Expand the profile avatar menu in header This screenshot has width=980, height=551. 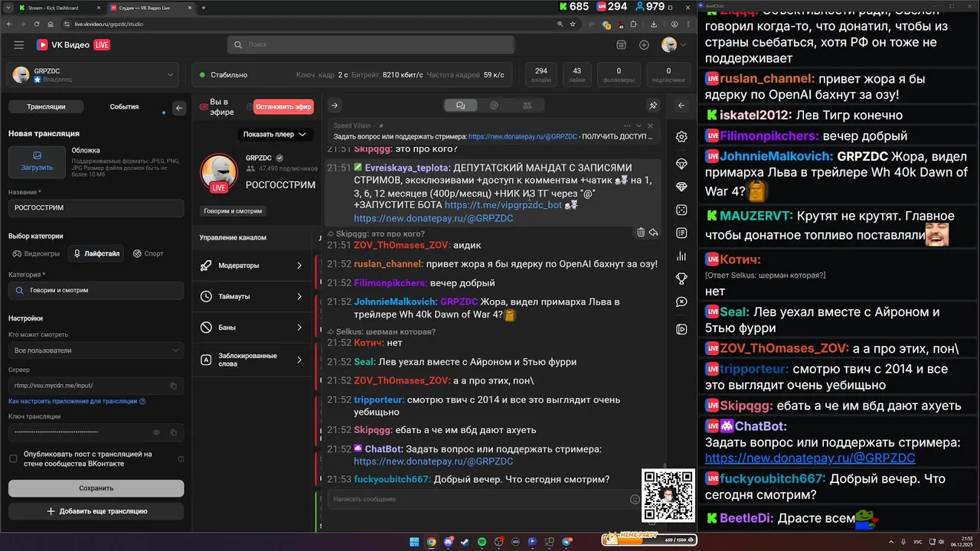tap(673, 45)
